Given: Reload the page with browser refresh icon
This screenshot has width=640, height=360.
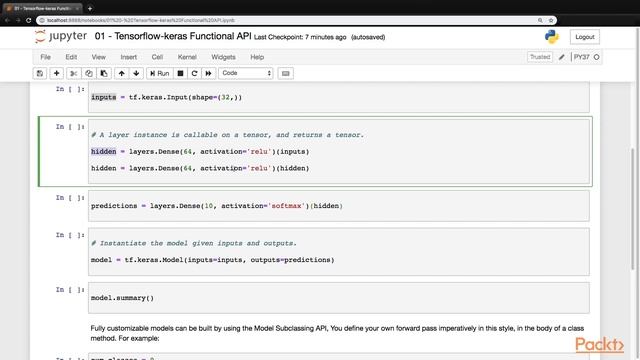Looking at the screenshot, I should pos(29,20).
